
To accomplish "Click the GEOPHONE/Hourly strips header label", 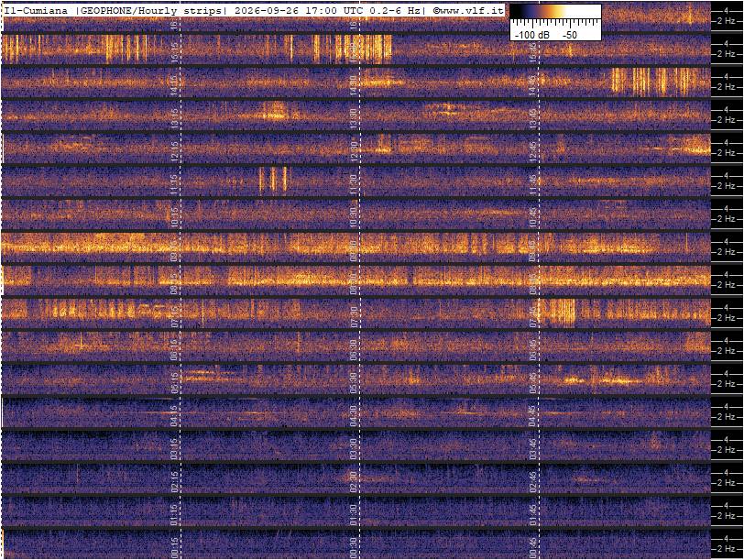I will (150, 10).
